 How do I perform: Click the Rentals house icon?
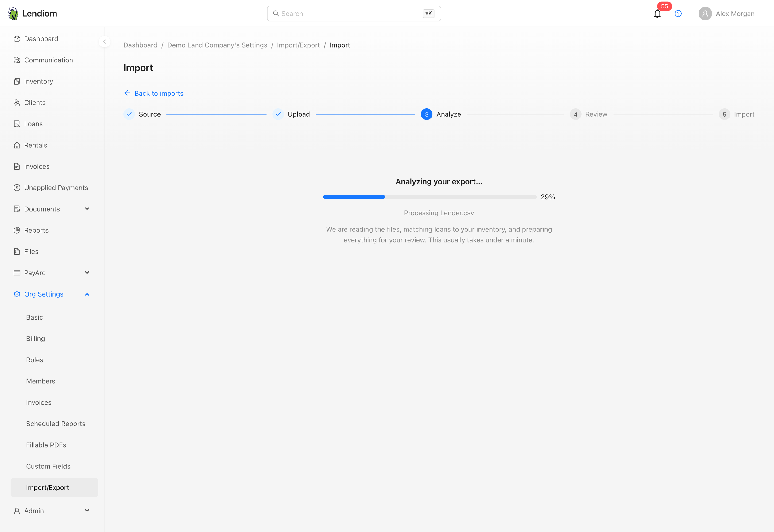[17, 145]
